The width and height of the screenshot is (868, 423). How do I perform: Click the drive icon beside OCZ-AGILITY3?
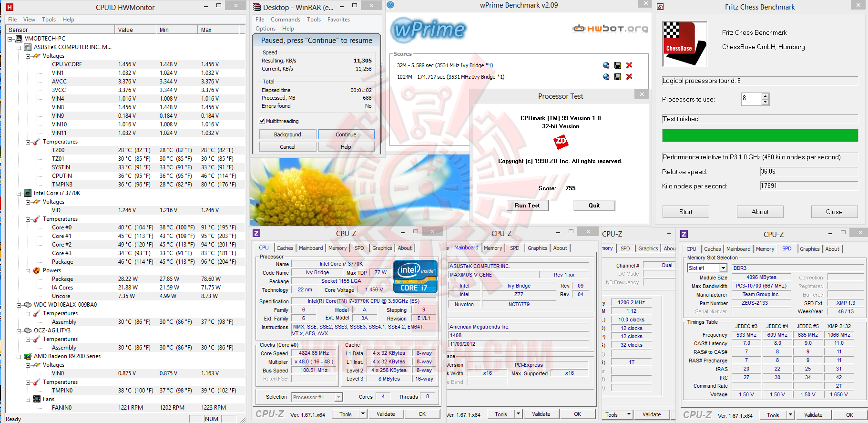point(28,330)
